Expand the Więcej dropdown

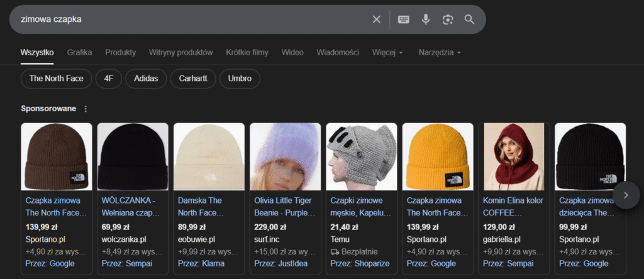click(x=387, y=52)
